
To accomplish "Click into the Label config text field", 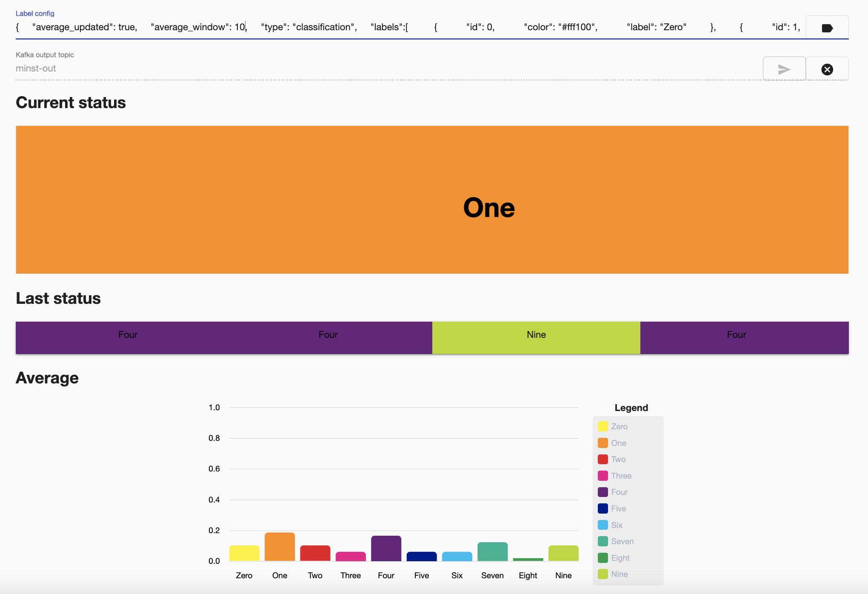I will pyautogui.click(x=408, y=27).
